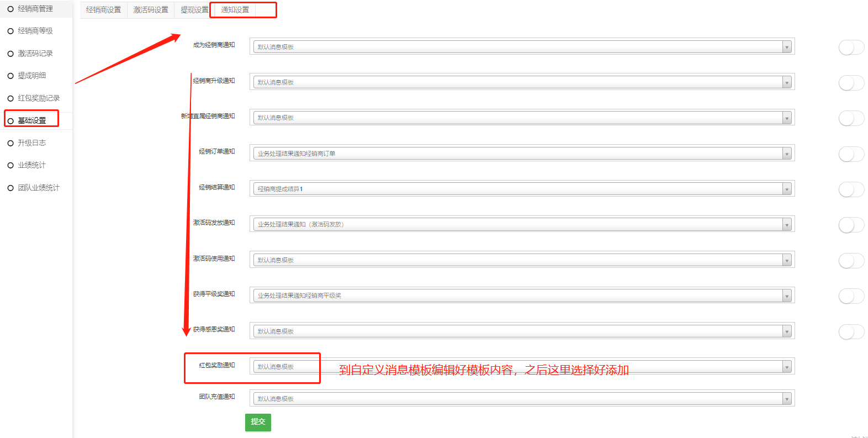This screenshot has height=438, width=868.
Task: Click the green 提交 button
Action: point(258,422)
